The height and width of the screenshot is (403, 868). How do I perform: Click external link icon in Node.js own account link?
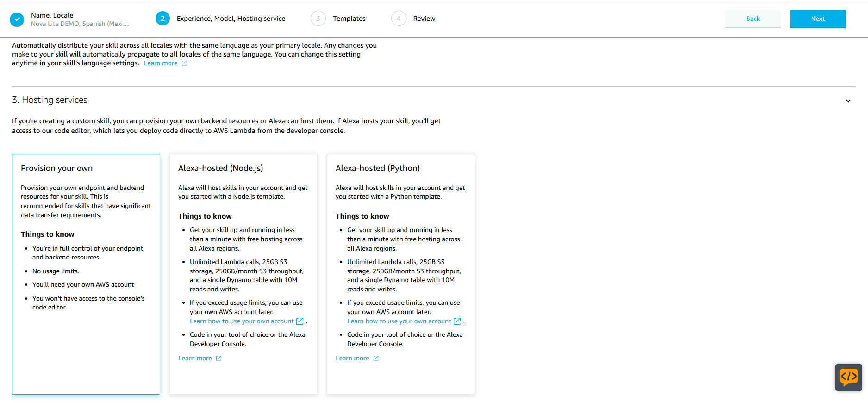(x=300, y=321)
